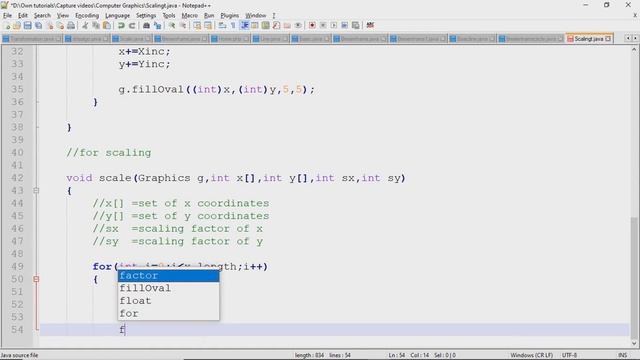
Task: Start macro recording with red button
Action: click(312, 25)
